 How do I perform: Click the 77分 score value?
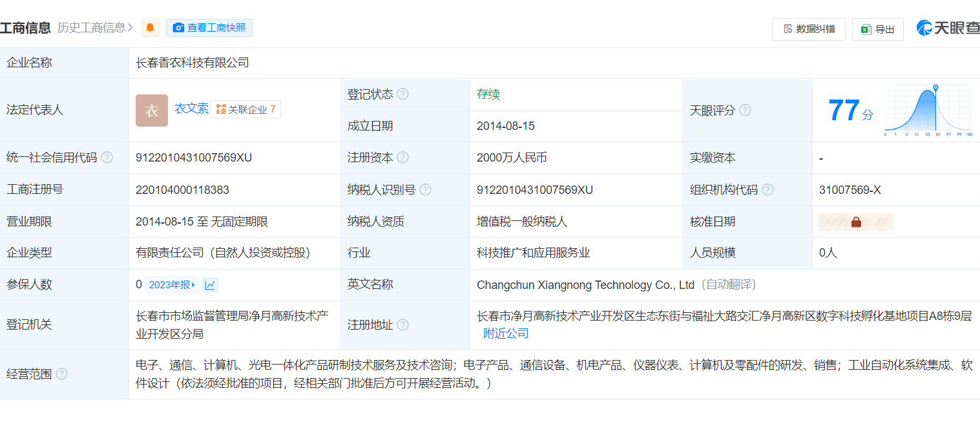[x=850, y=111]
